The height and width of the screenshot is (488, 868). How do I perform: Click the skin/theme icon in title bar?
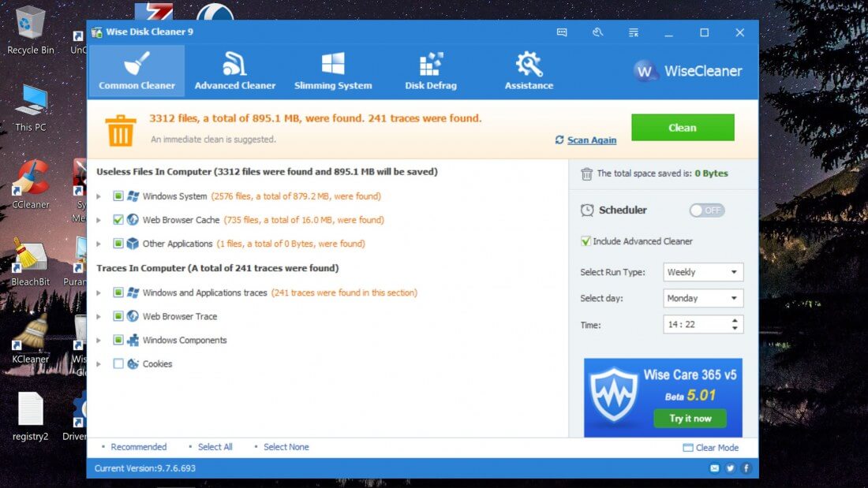click(598, 32)
